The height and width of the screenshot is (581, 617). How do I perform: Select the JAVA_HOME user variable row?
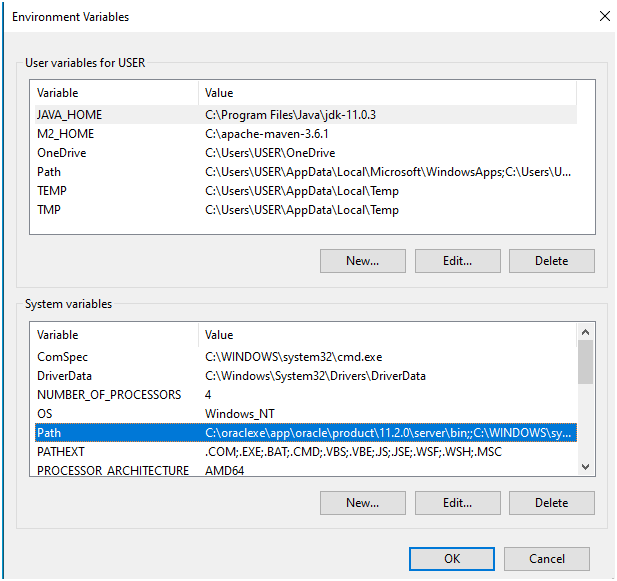point(70,115)
